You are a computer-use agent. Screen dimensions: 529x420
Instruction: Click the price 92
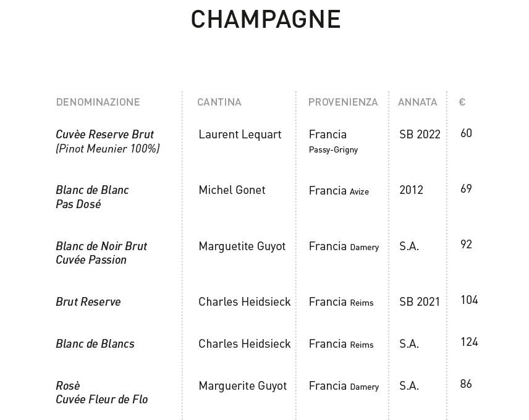point(466,244)
